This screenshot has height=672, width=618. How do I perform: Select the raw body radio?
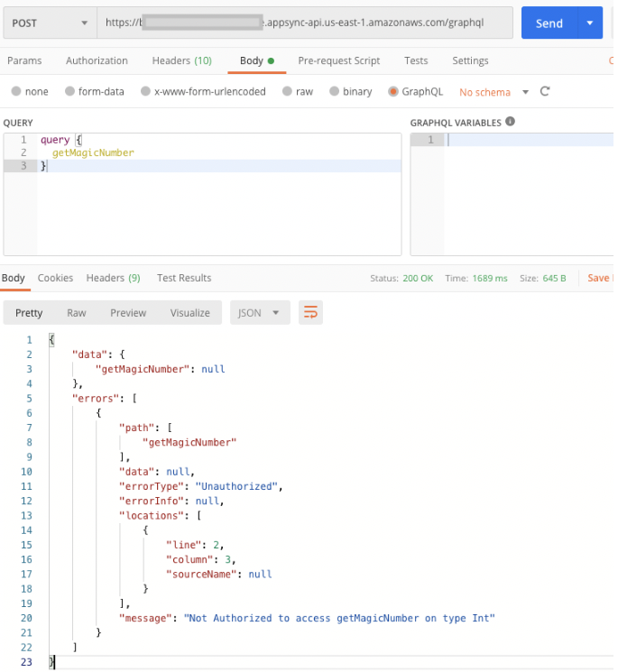click(287, 91)
